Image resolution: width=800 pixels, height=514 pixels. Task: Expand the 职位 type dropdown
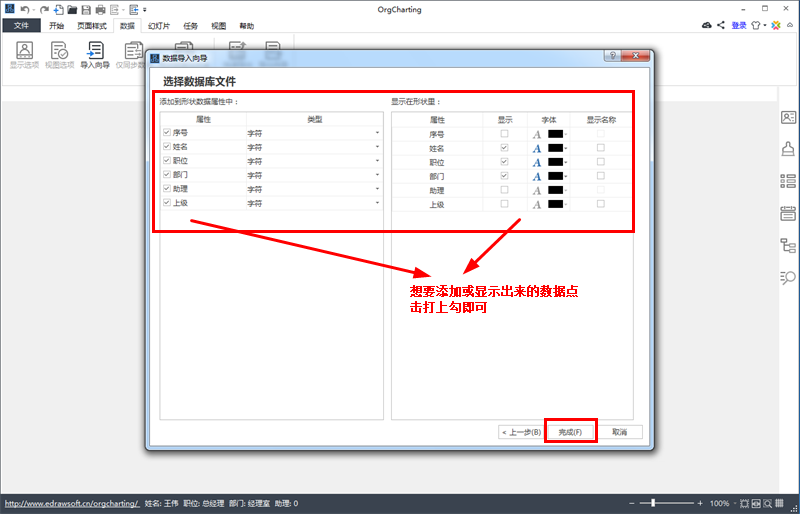coord(377,161)
